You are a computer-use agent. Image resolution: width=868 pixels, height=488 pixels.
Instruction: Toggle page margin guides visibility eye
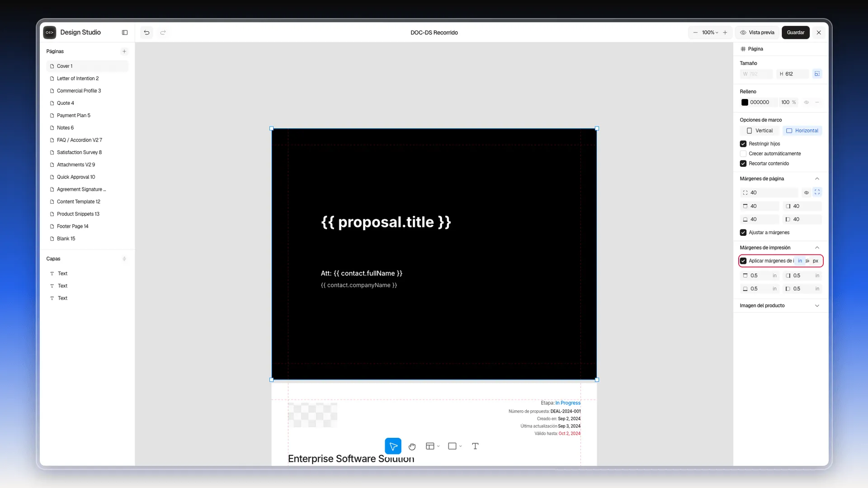coord(806,192)
